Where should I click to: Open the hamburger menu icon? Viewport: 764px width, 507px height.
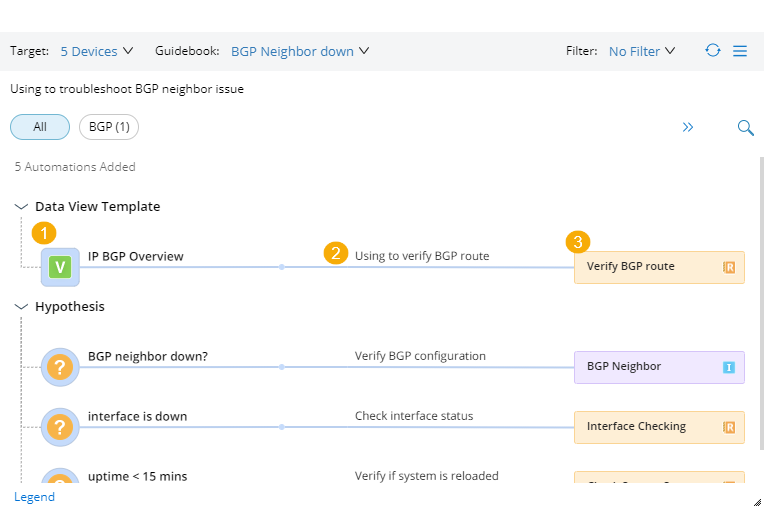tap(740, 50)
